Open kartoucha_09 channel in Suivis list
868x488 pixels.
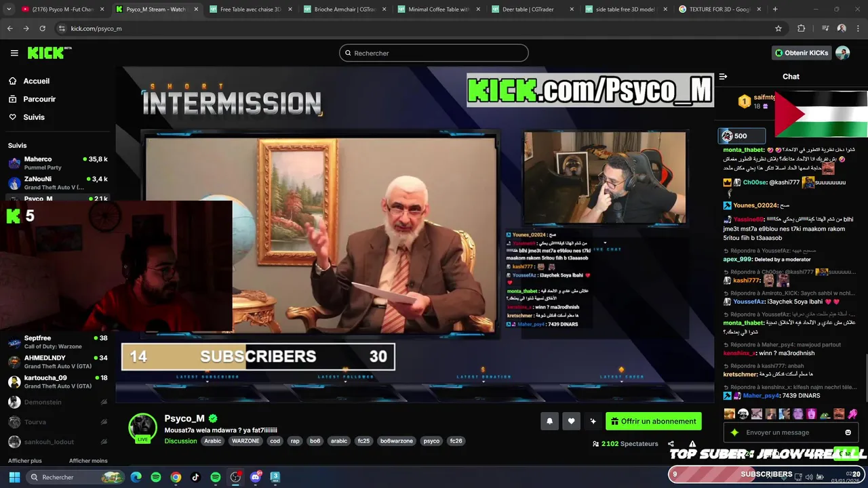(58, 382)
